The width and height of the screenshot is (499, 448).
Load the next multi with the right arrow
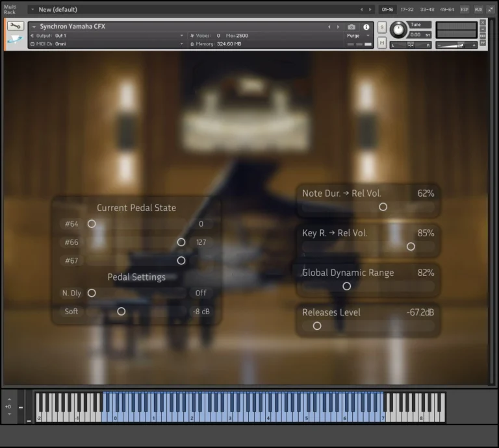pyautogui.click(x=370, y=10)
